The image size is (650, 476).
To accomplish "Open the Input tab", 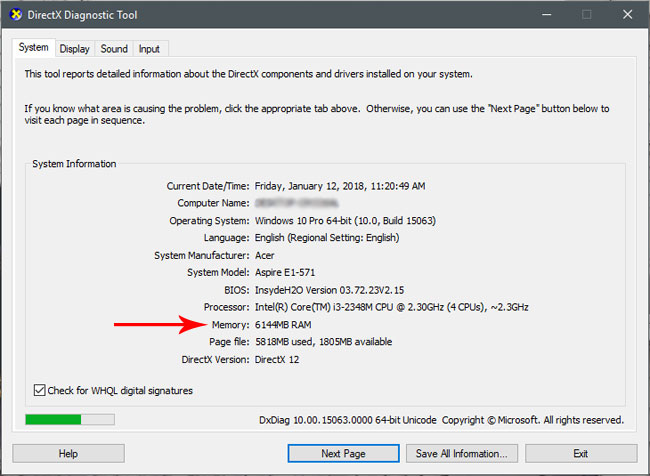I will (149, 49).
